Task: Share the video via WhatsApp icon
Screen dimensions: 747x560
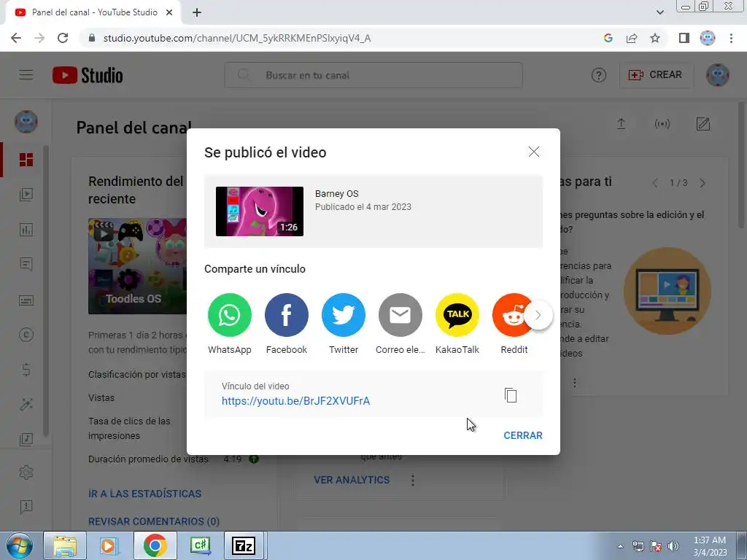Action: click(230, 315)
